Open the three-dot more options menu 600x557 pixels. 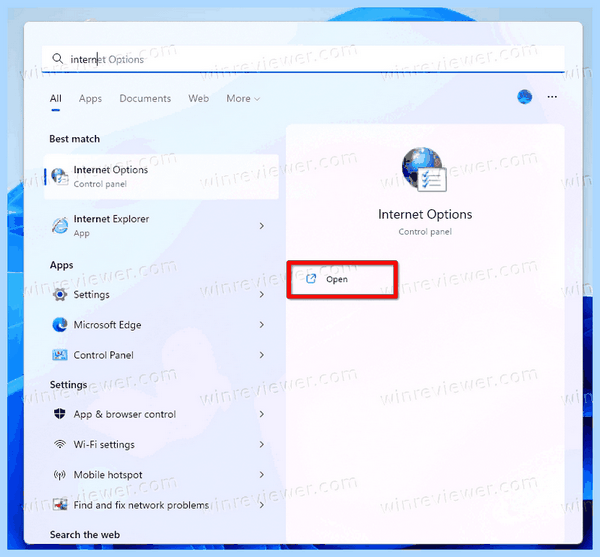click(x=552, y=97)
